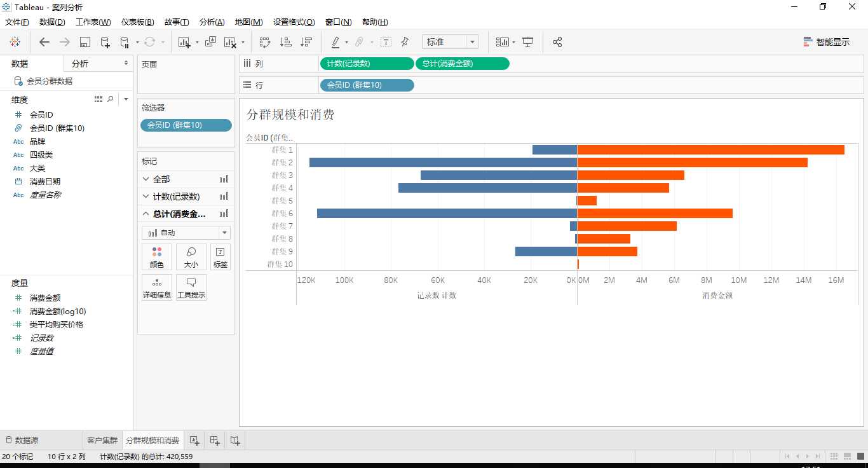The image size is (868, 468).
Task: Open the Detail mark card
Action: click(157, 288)
